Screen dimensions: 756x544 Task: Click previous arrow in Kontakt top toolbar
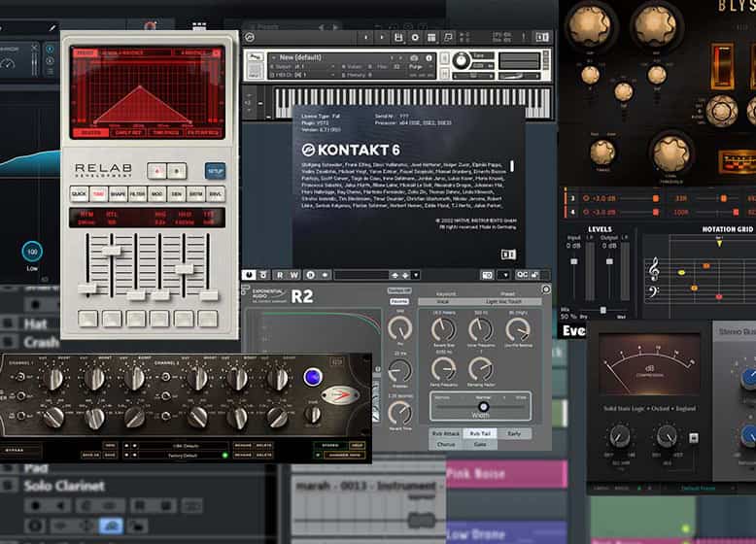click(366, 38)
